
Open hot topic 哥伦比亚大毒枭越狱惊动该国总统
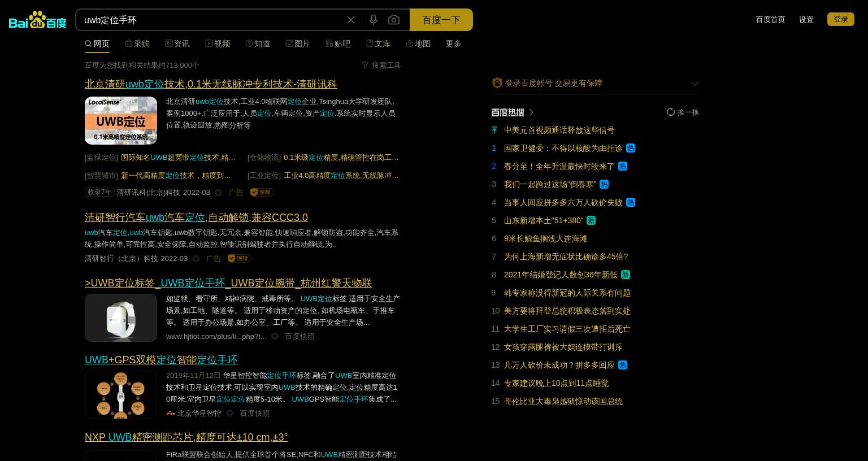coord(563,401)
